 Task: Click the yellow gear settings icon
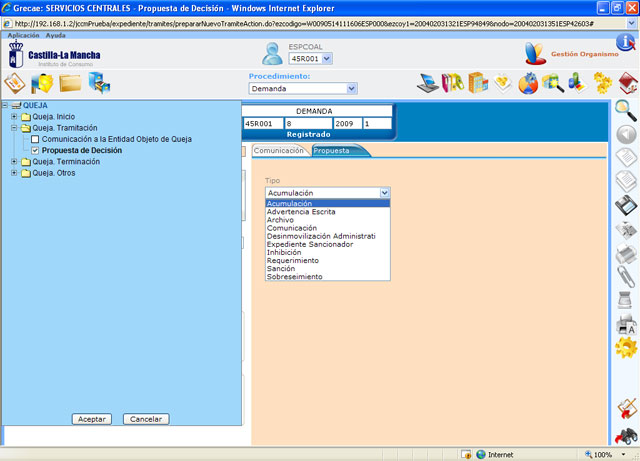[x=625, y=346]
